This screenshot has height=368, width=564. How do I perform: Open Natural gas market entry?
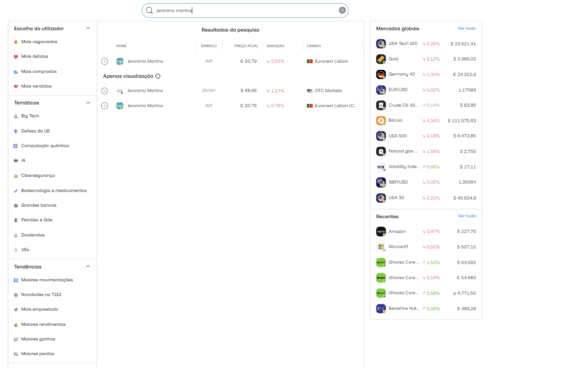(426, 151)
